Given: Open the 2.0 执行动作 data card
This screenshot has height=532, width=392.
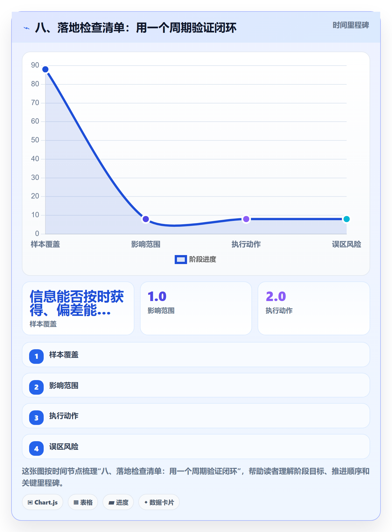Looking at the screenshot, I should pos(314,308).
